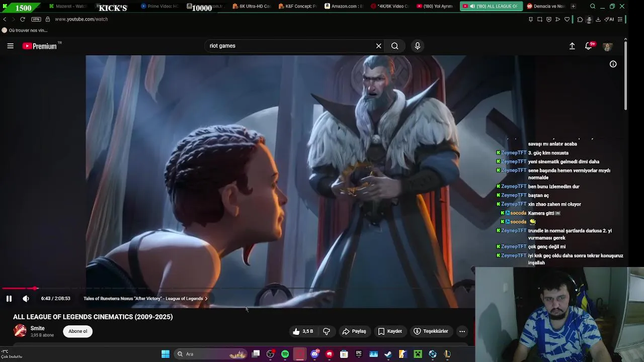Take a snapshot with capture icon

coord(540,19)
